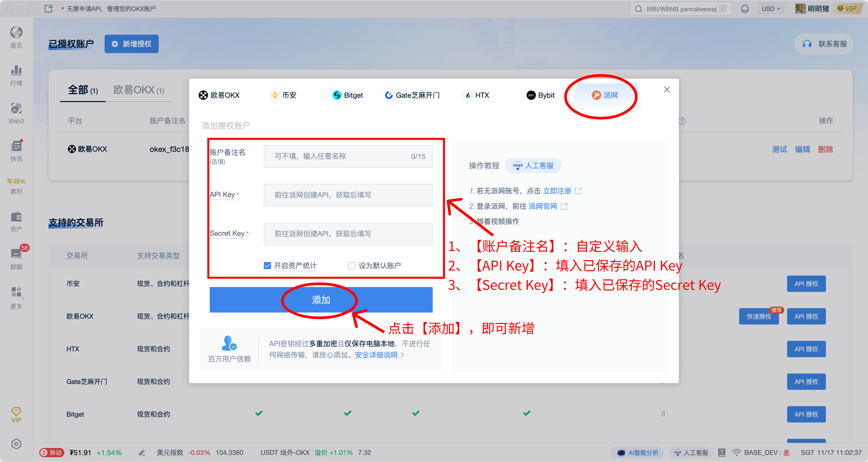Click API 授权 button for HTX row
Image resolution: width=868 pixels, height=462 pixels.
(x=806, y=349)
